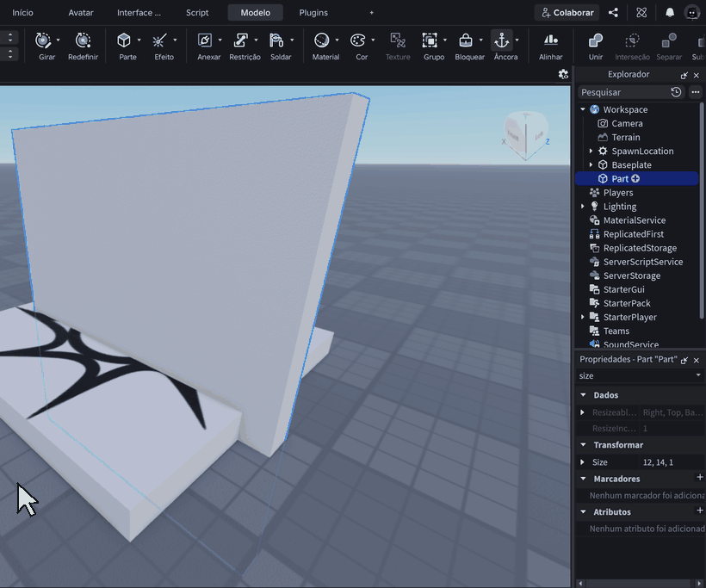Collapse the Workspace node in Explorador
Image resolution: width=706 pixels, height=588 pixels.
click(583, 109)
